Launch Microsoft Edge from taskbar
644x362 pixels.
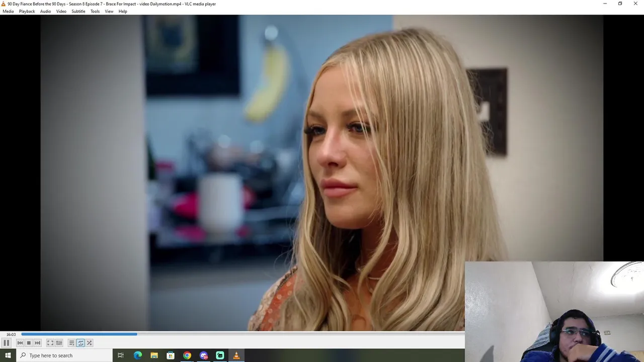[x=137, y=355]
